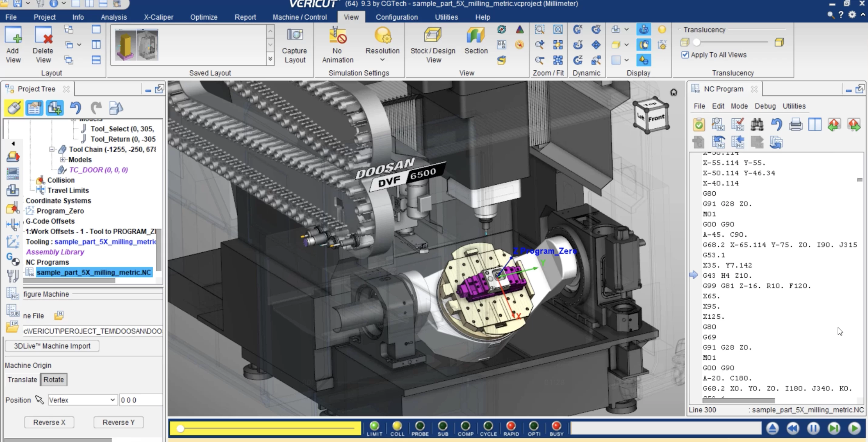Expand the Models node under Tool Chain
Screen dimensions: 868x442
pyautogui.click(x=63, y=159)
